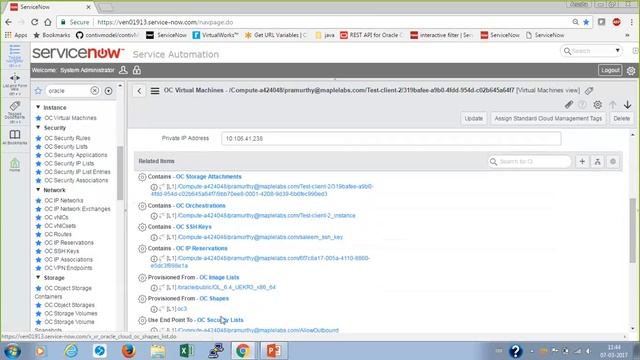640x360 pixels.
Task: Open attachments paperclip icon
Action: click(569, 104)
